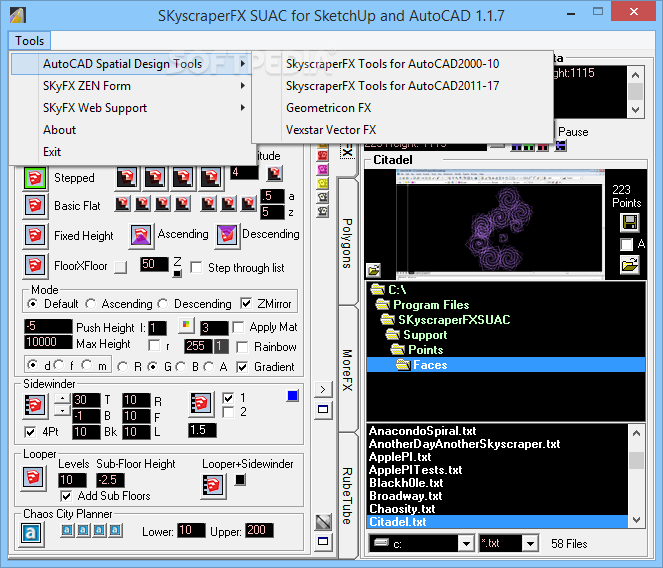Switch to the MoreFX vertical tab
Screen dimensions: 663x568
click(347, 370)
